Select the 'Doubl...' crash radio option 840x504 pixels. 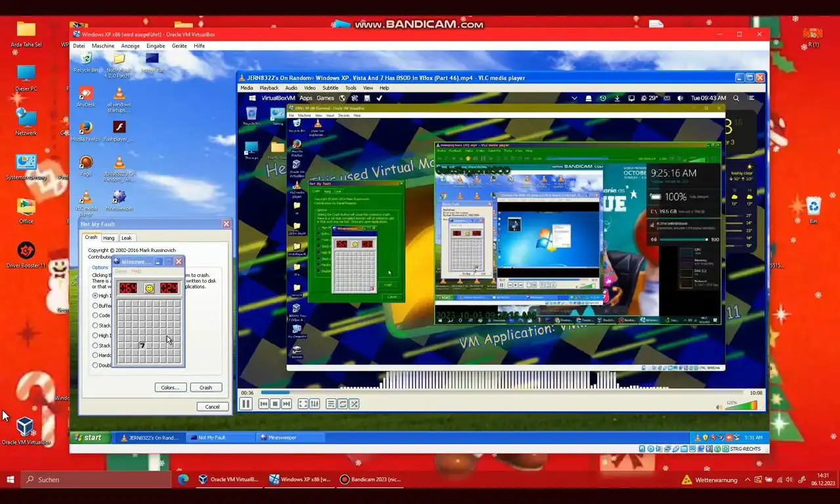coord(95,365)
